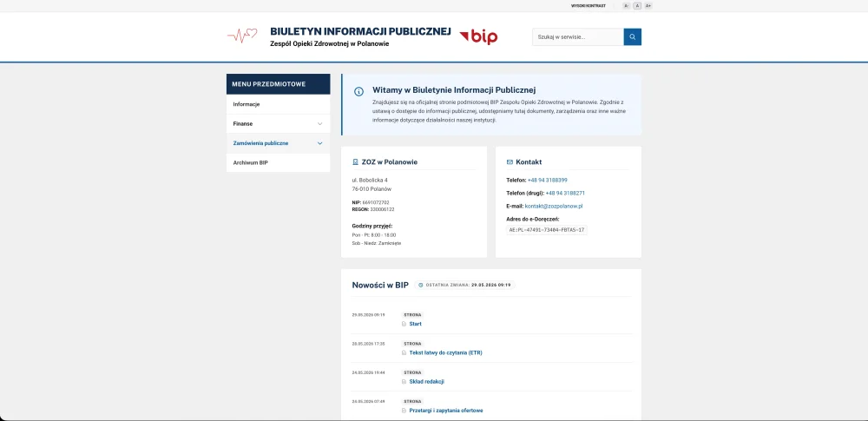Click the address ul. Bobolicka 4
This screenshot has width=868, height=421.
(x=370, y=180)
